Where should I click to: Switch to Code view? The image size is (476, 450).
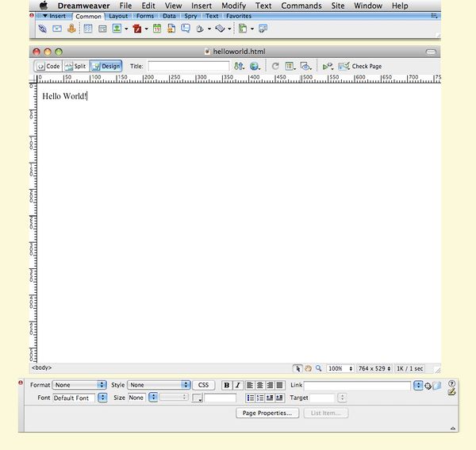[x=48, y=67]
